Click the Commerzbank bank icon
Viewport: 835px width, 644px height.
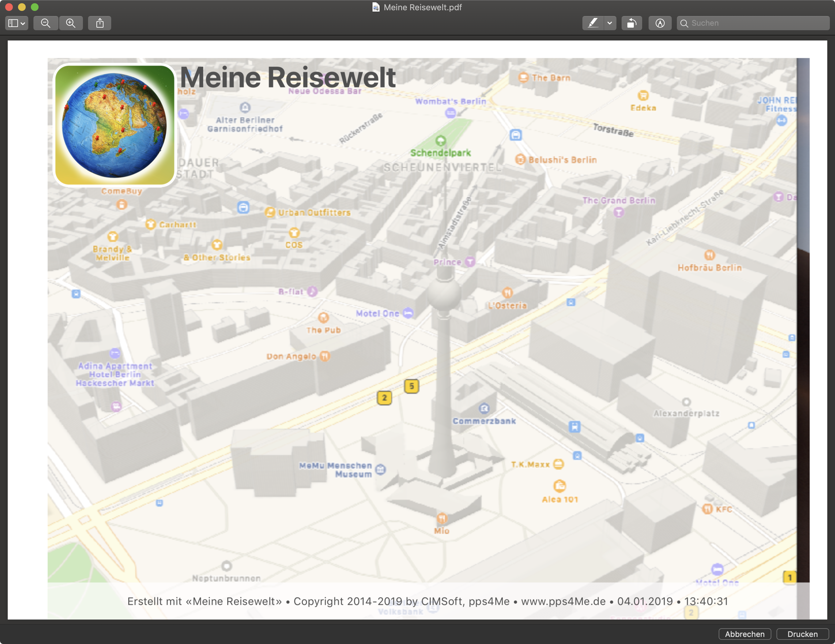(x=484, y=408)
